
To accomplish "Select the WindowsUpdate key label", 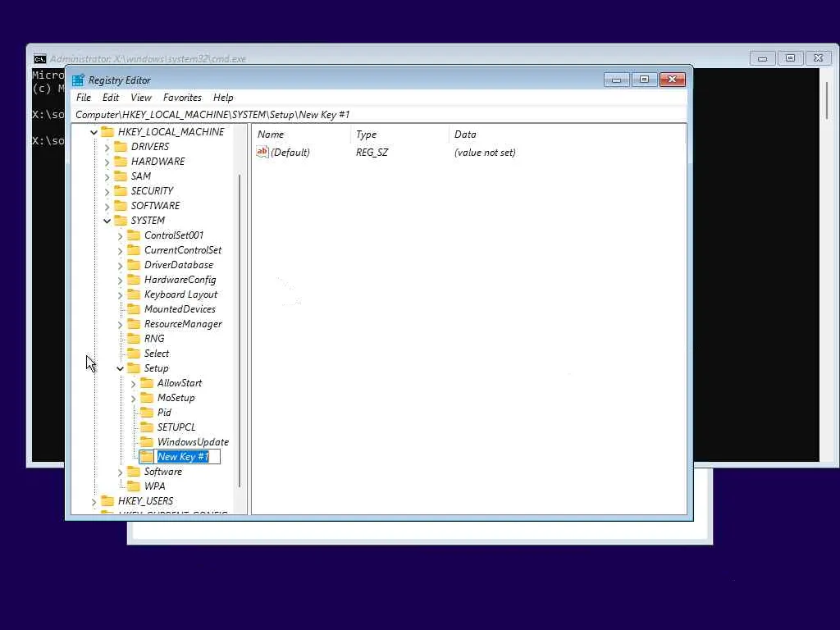I will tap(193, 442).
